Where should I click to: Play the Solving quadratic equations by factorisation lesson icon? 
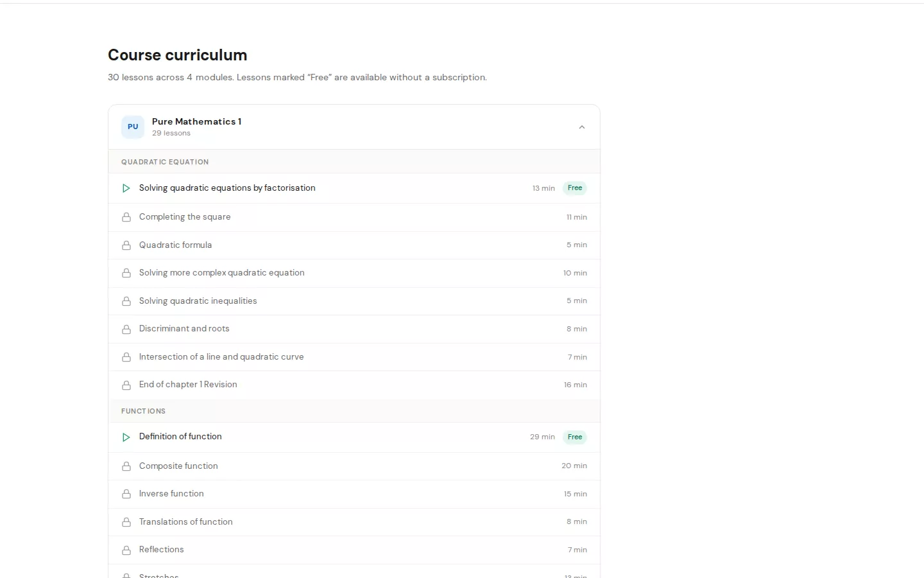tap(126, 188)
